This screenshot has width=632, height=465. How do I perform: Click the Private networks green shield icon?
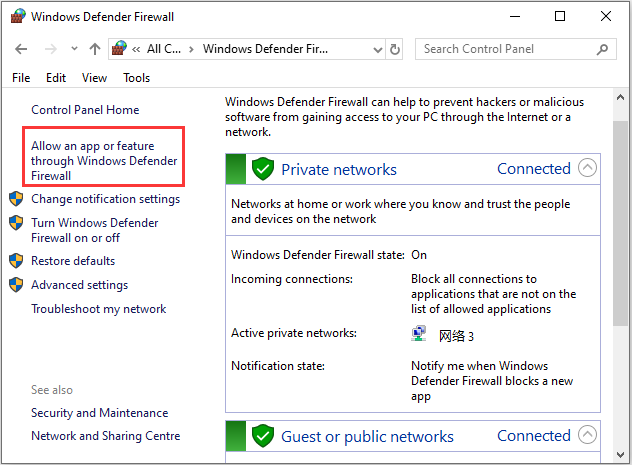pyautogui.click(x=263, y=169)
